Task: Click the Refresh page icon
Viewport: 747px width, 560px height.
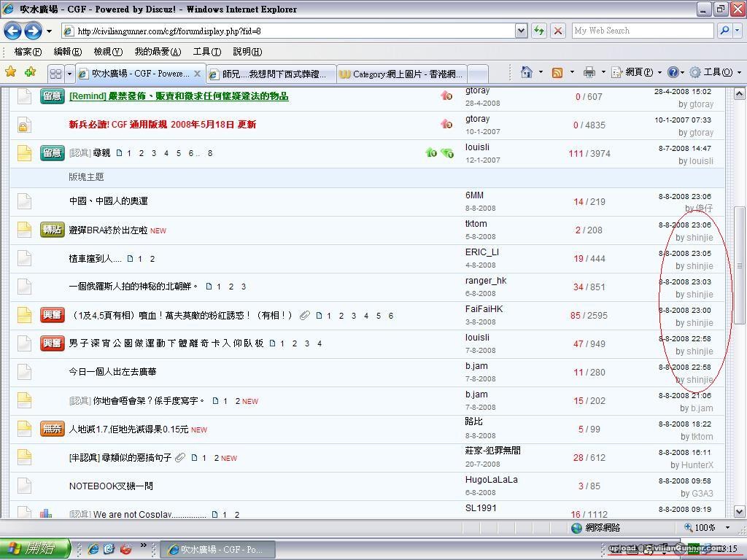Action: [539, 31]
